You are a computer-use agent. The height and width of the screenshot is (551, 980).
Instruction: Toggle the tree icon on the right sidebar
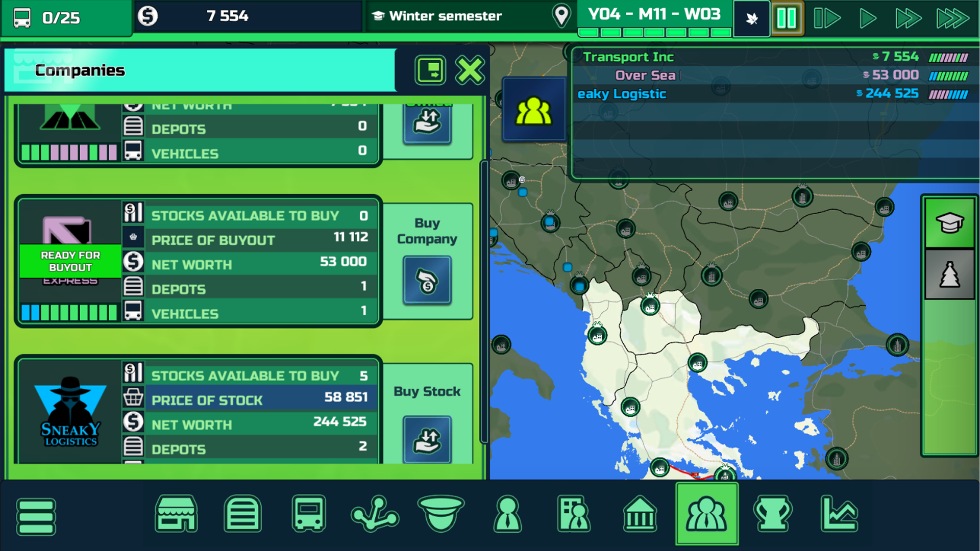949,274
